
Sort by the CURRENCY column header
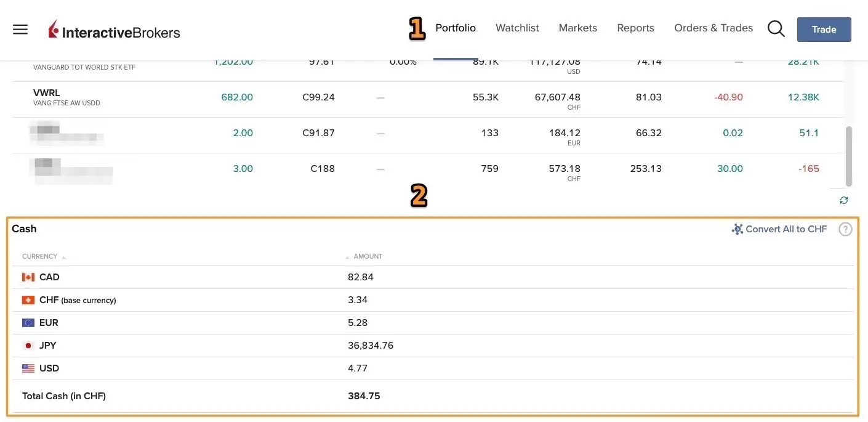(x=40, y=256)
